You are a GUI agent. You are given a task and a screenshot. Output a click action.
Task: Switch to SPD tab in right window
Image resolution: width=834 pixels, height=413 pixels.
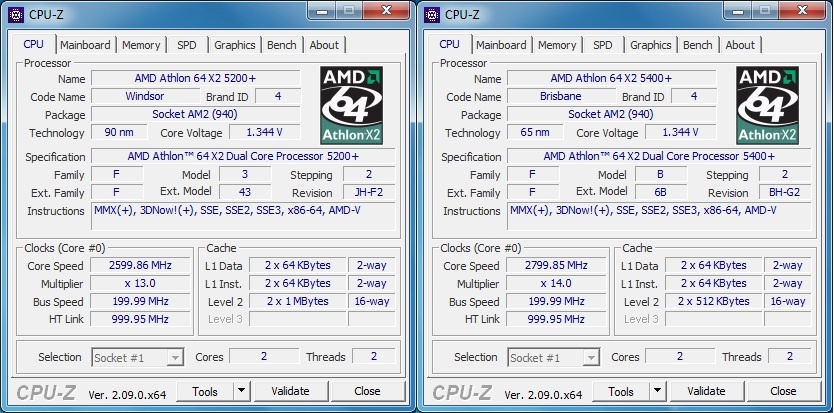click(x=603, y=45)
